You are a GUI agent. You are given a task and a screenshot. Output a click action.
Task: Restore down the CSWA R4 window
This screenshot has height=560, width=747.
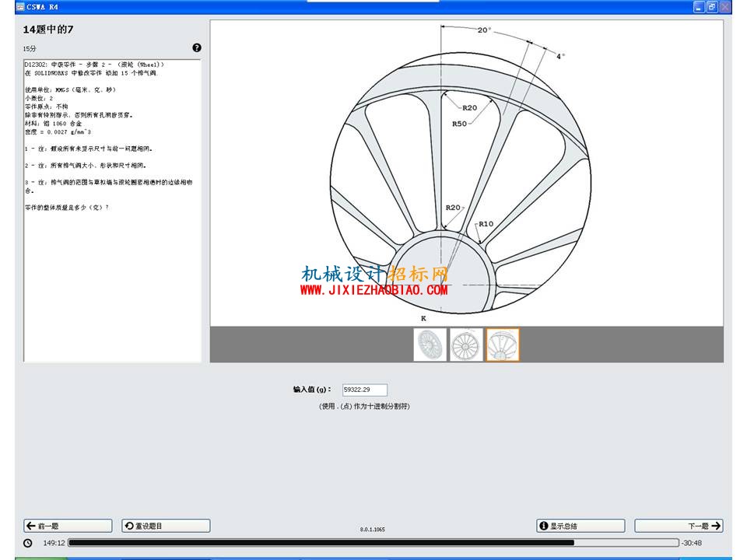click(x=712, y=7)
